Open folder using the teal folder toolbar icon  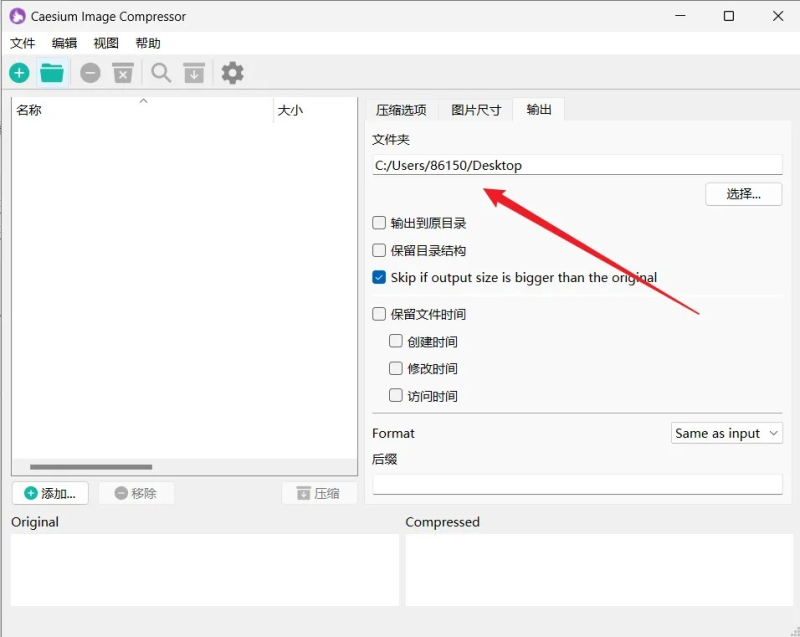(52, 73)
